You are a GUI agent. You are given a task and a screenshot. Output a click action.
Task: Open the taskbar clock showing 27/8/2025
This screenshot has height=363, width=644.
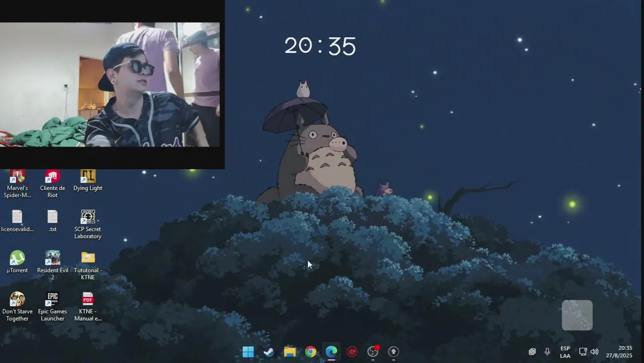[x=619, y=352]
